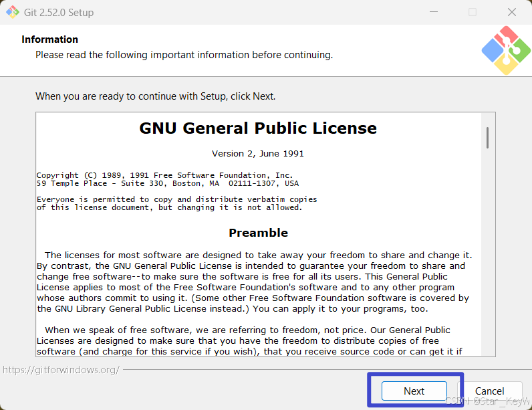Click the 'the GNU Library General Public License instead' line
This screenshot has height=410, width=532.
tap(233, 309)
